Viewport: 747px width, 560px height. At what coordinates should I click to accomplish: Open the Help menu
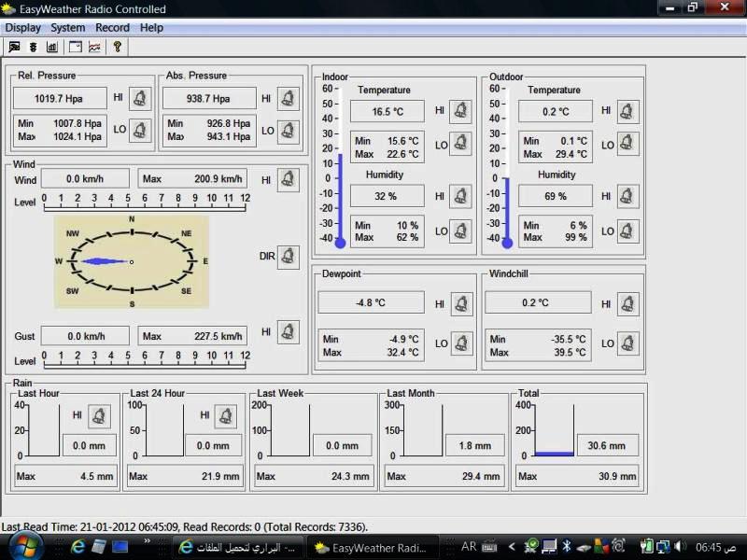pyautogui.click(x=151, y=28)
